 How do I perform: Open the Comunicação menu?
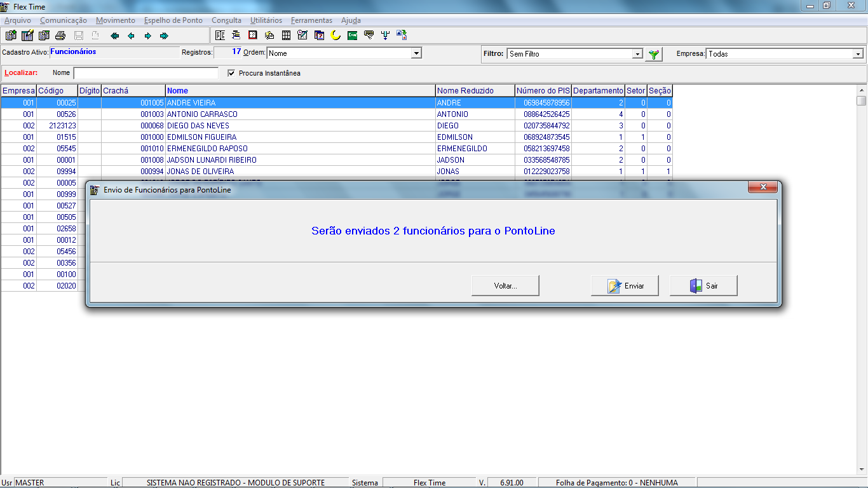[x=64, y=20]
